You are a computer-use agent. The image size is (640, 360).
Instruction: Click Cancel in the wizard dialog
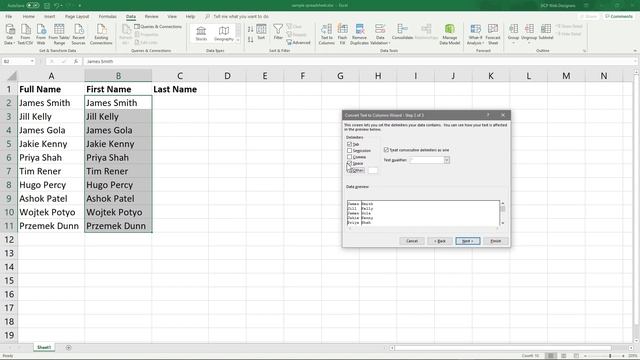pos(412,241)
